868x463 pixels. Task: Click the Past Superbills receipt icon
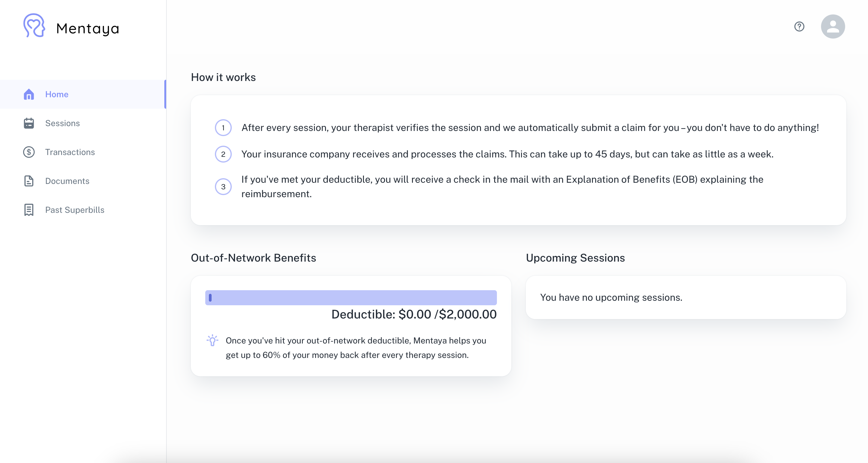click(x=29, y=210)
